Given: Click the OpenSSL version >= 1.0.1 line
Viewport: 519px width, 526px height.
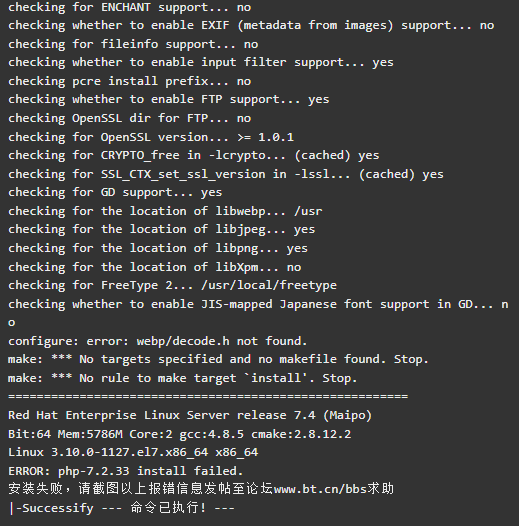Looking at the screenshot, I should point(151,137).
